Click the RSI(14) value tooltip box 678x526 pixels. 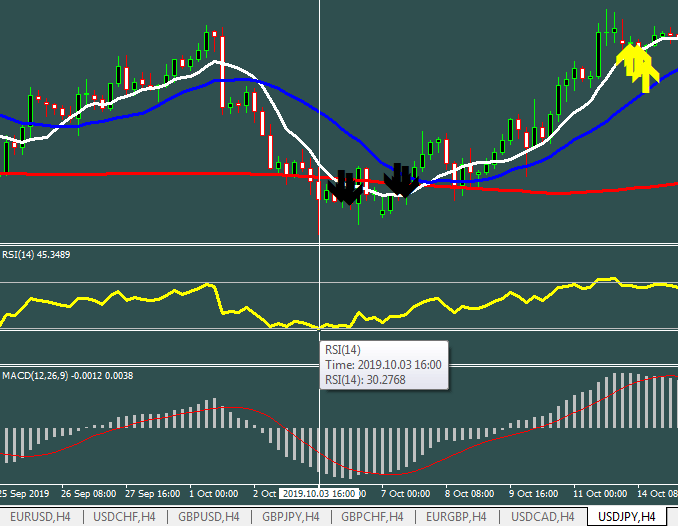(x=383, y=364)
